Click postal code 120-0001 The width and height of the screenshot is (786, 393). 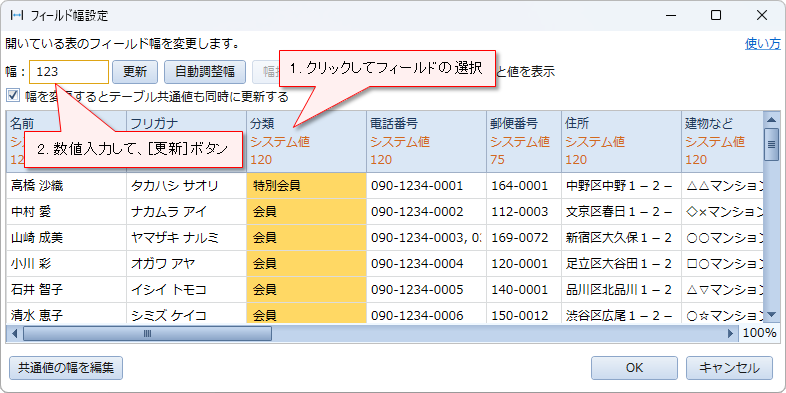[x=523, y=264]
